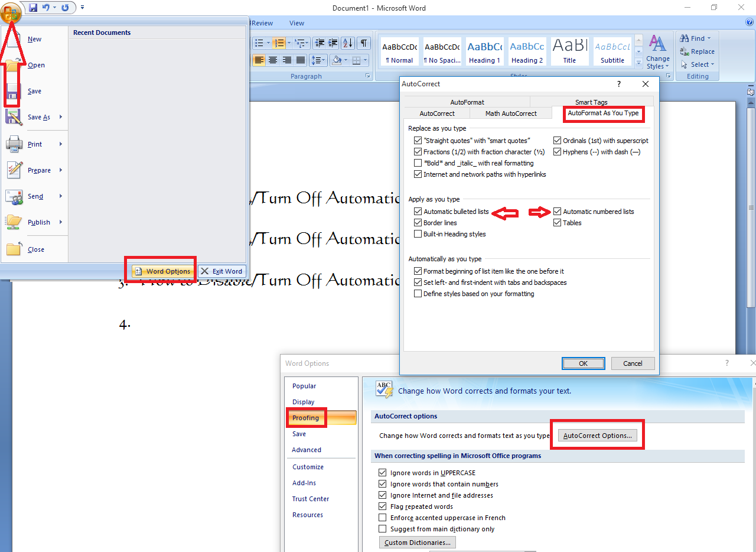Click Exit Word in the Office menu
Image resolution: width=756 pixels, height=552 pixels.
tap(221, 271)
